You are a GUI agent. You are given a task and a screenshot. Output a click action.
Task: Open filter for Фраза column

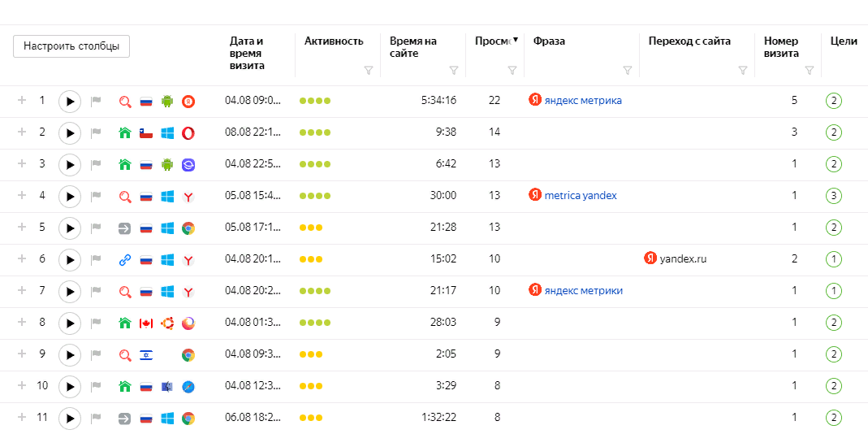coord(627,71)
